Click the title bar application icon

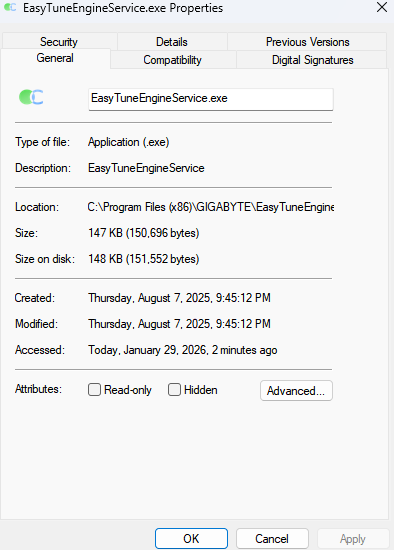(10, 7)
